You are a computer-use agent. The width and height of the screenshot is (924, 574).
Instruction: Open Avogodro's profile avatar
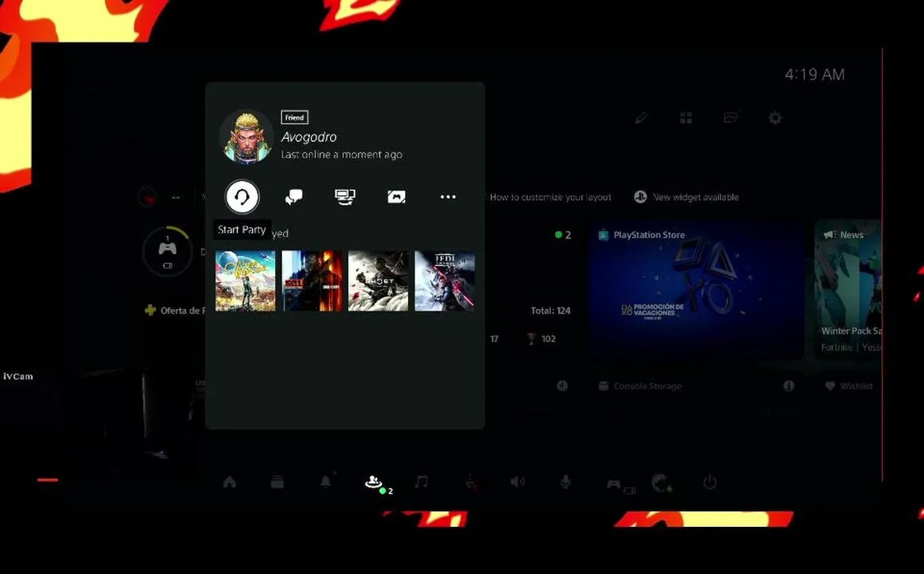pyautogui.click(x=246, y=136)
